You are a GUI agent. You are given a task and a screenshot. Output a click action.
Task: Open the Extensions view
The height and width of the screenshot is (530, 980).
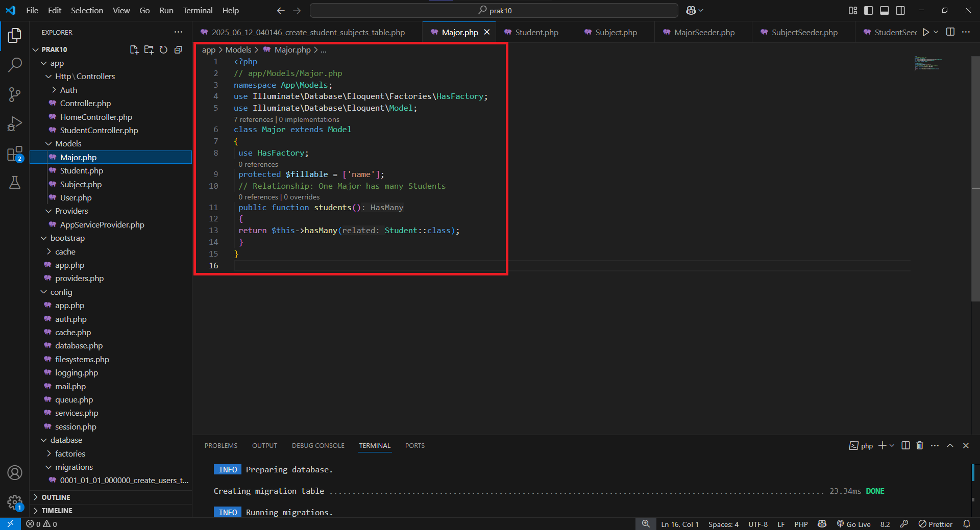pyautogui.click(x=15, y=153)
